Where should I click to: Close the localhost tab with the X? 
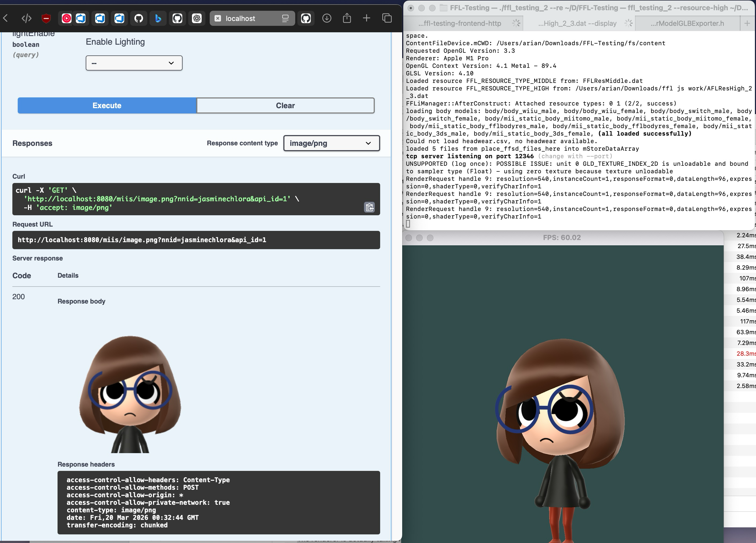coord(218,18)
